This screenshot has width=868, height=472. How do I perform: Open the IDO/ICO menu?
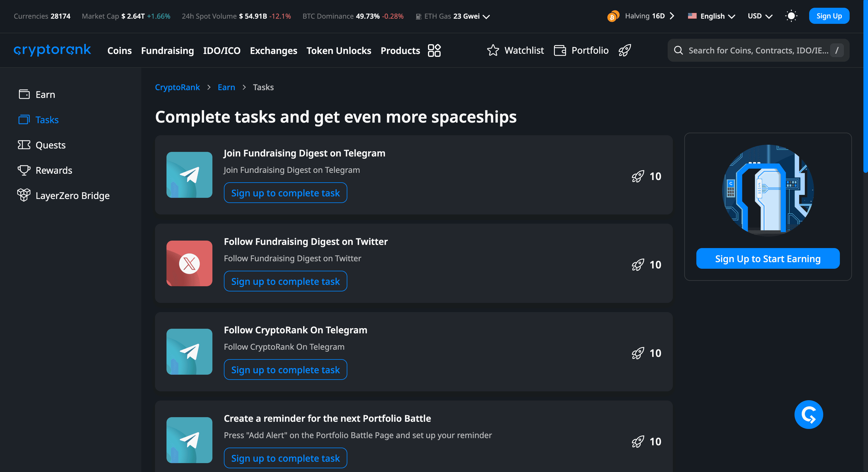(222, 51)
